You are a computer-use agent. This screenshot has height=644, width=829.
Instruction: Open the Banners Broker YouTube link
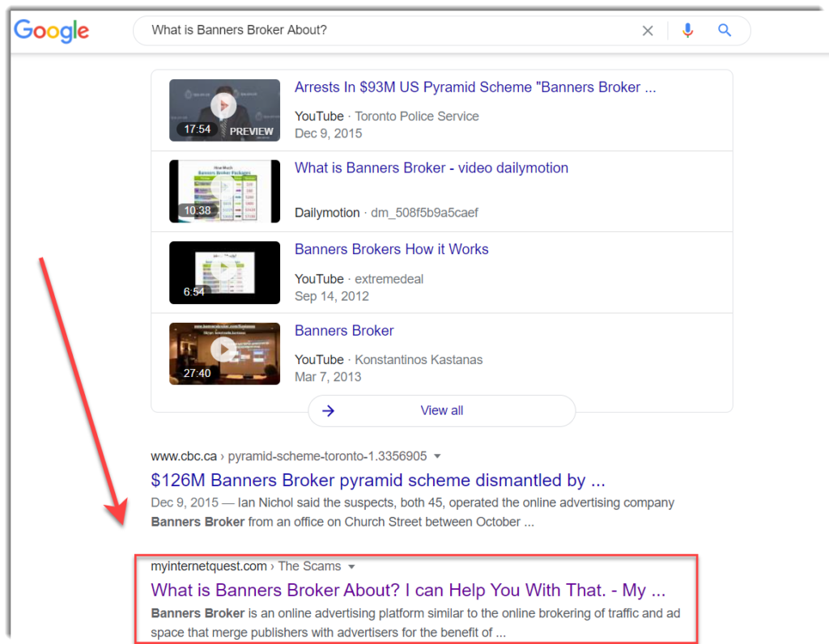[x=344, y=330]
